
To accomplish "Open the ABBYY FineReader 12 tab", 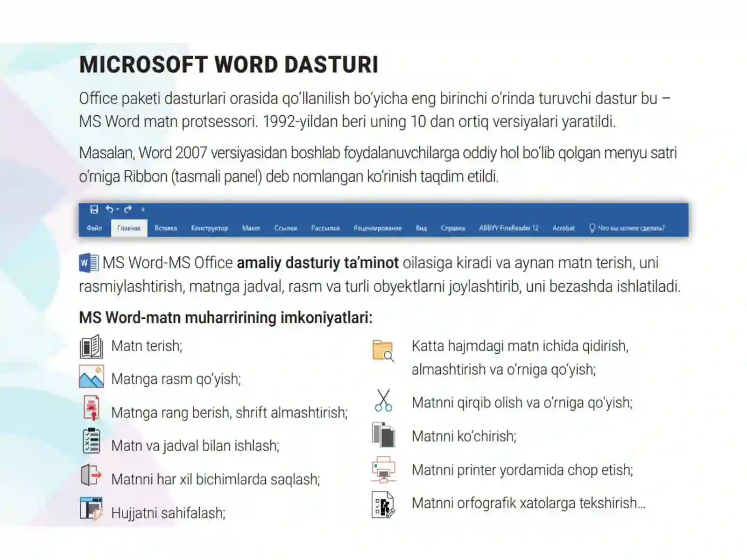I will tap(509, 228).
